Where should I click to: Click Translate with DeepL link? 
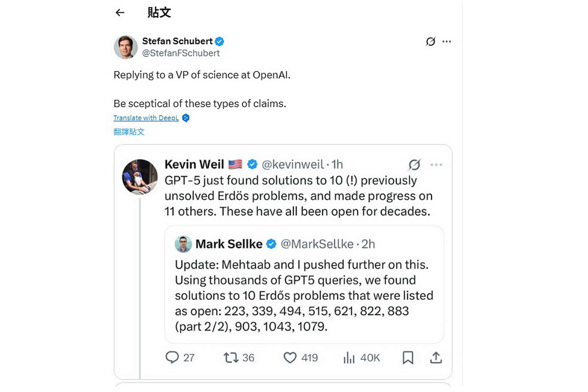click(146, 118)
